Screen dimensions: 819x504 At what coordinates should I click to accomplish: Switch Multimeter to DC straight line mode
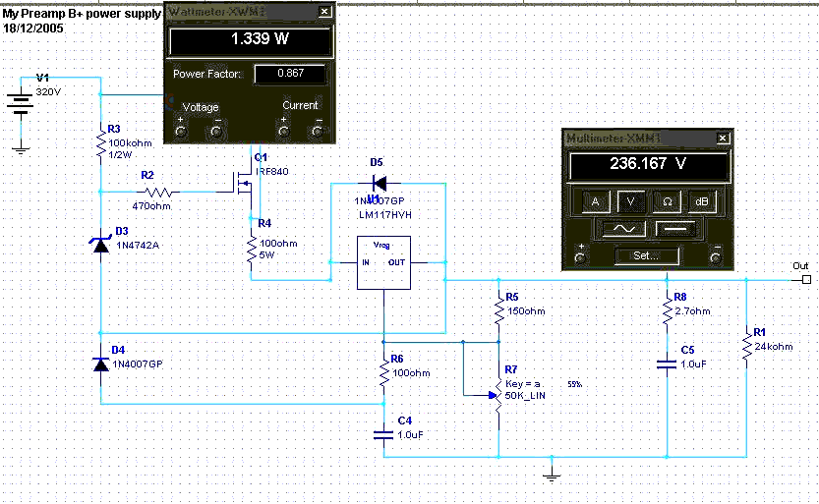[x=675, y=229]
